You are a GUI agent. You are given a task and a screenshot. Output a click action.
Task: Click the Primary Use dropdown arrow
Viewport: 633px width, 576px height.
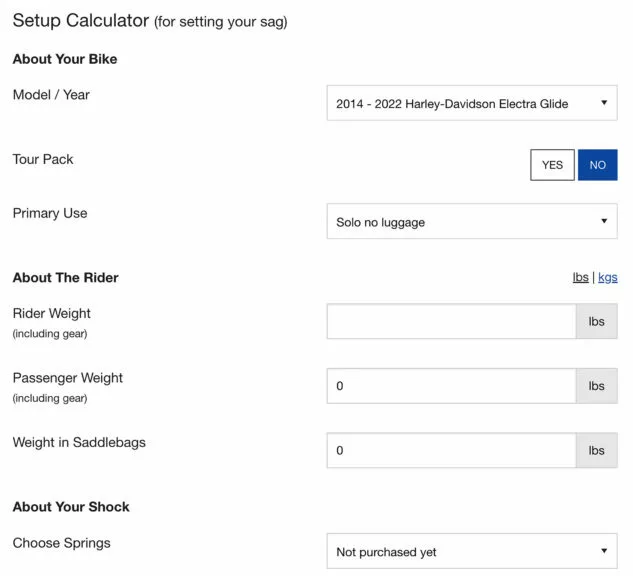coord(604,221)
